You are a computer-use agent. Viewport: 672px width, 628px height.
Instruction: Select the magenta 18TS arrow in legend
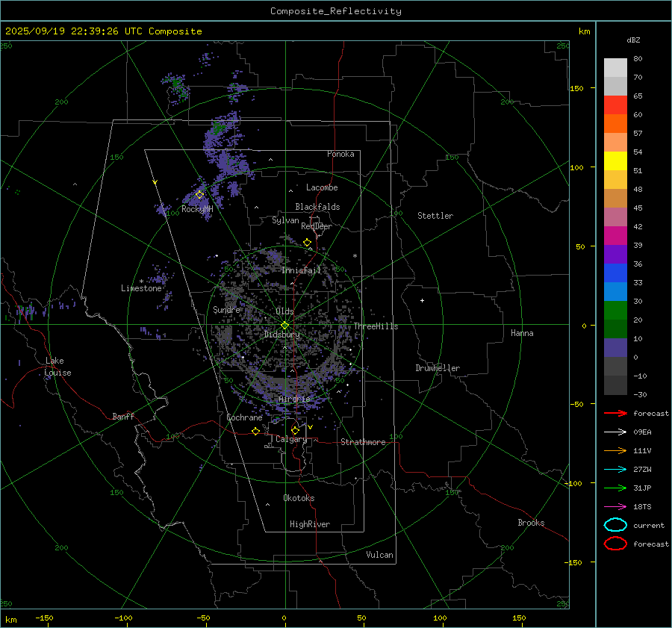[x=615, y=506]
